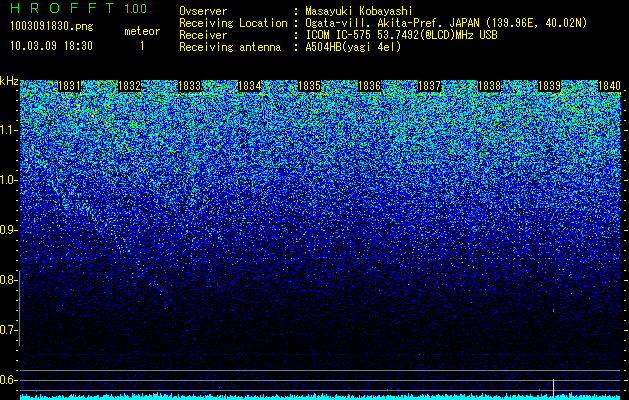The image size is (629, 400).
Task: Click the 1839 time marker
Action: [549, 86]
